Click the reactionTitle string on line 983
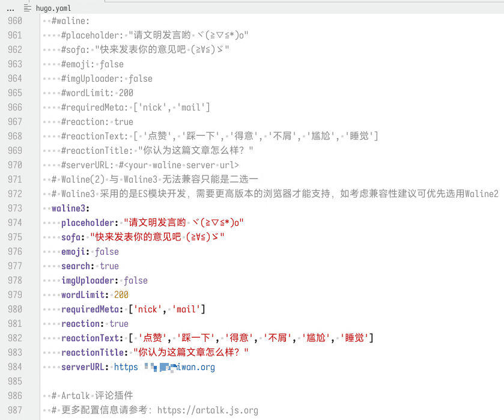The width and height of the screenshot is (504, 420). (x=190, y=353)
